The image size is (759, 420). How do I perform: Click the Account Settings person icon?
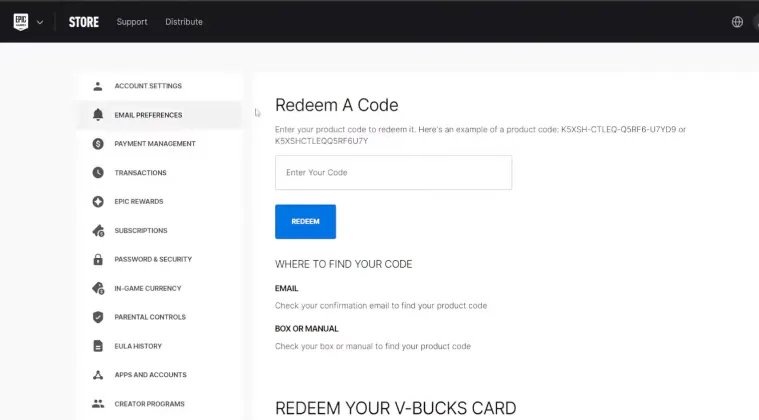point(98,86)
